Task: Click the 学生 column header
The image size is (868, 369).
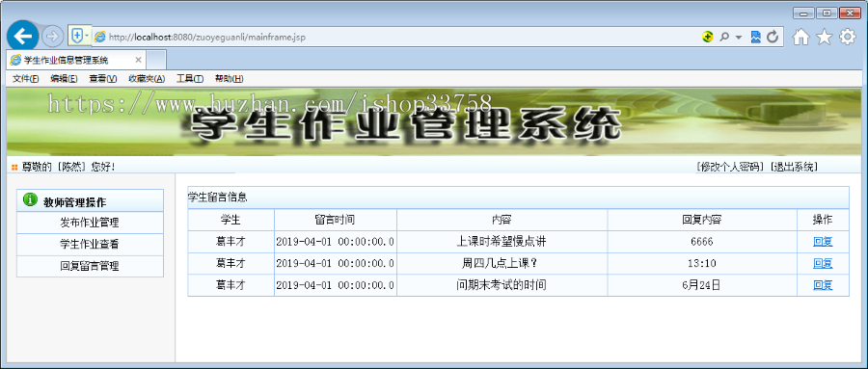Action: [231, 220]
